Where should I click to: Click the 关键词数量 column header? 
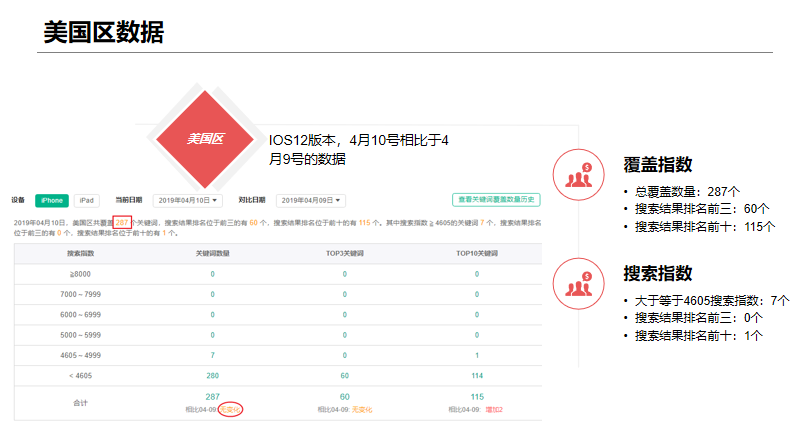(x=212, y=254)
